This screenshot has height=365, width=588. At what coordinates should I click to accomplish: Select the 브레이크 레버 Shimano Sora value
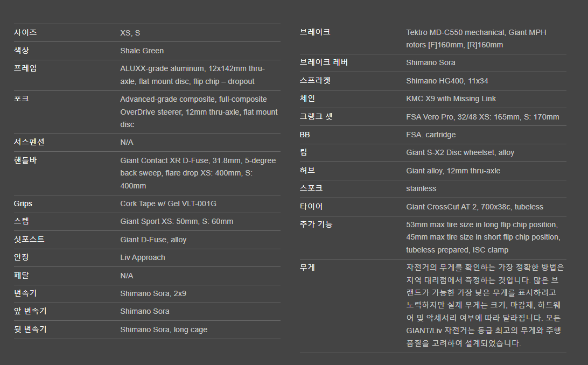(431, 62)
